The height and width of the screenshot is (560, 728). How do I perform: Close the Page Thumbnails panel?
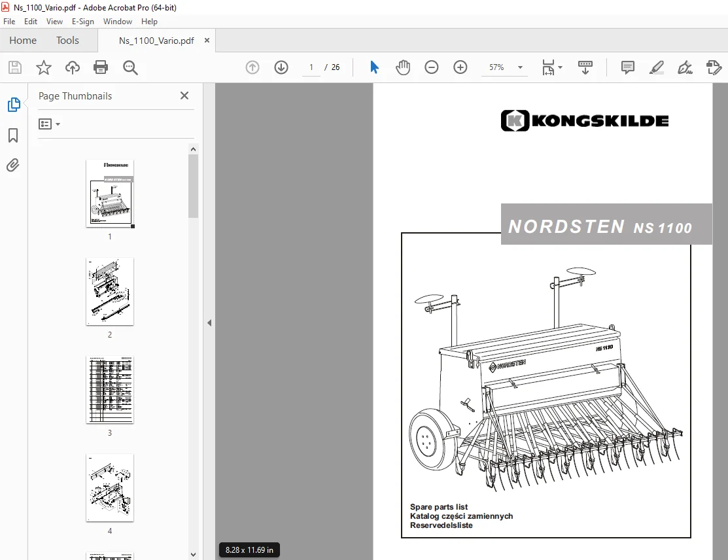point(184,96)
